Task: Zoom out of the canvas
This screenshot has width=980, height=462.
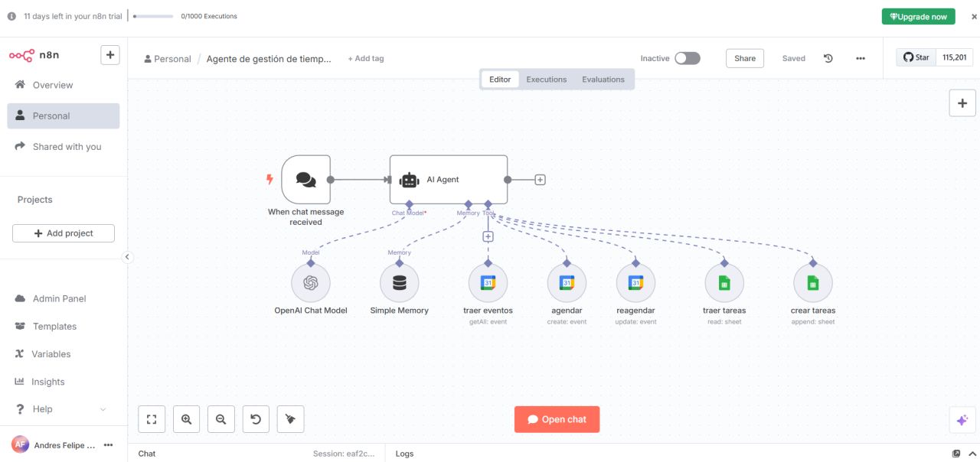Action: click(221, 419)
